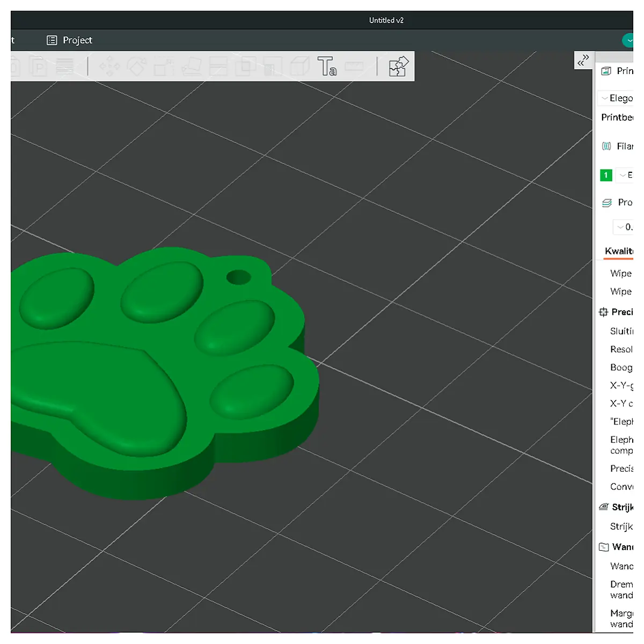Click the Marg wand setting row

tap(621, 619)
